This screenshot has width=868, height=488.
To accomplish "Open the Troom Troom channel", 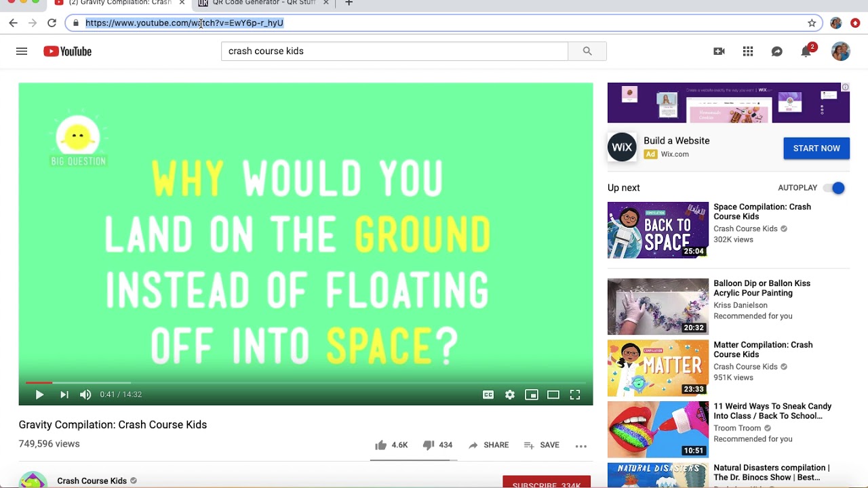I will pyautogui.click(x=737, y=428).
